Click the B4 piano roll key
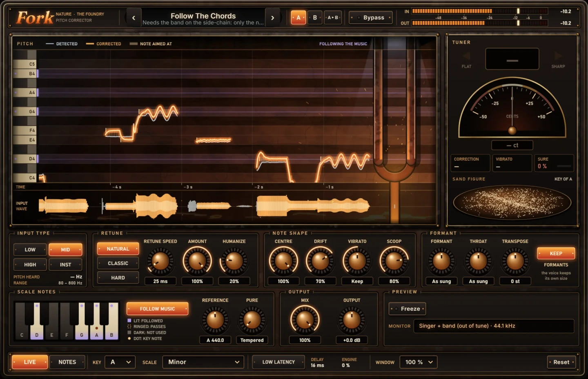Image resolution: width=588 pixels, height=379 pixels. point(25,74)
